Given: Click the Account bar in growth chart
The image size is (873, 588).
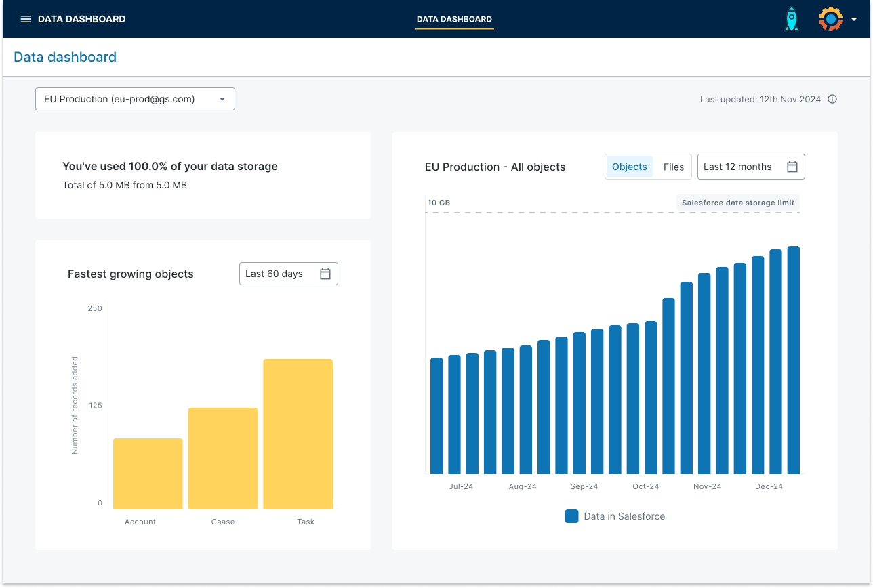Looking at the screenshot, I should point(148,473).
